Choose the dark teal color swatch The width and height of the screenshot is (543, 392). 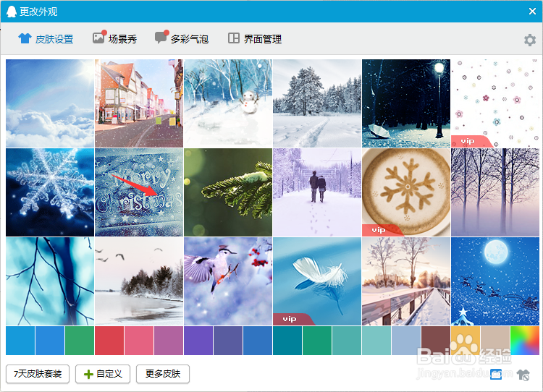tap(287, 341)
